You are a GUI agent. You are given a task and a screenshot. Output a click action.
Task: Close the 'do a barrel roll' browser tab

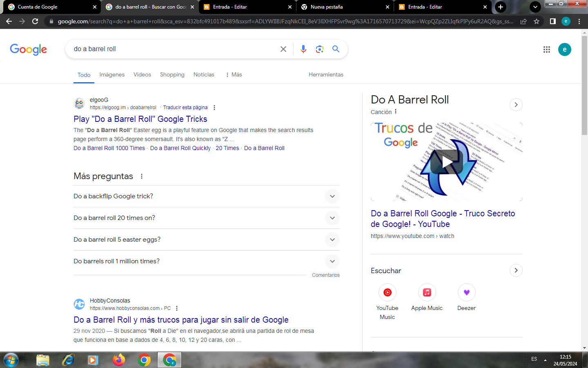pos(192,7)
